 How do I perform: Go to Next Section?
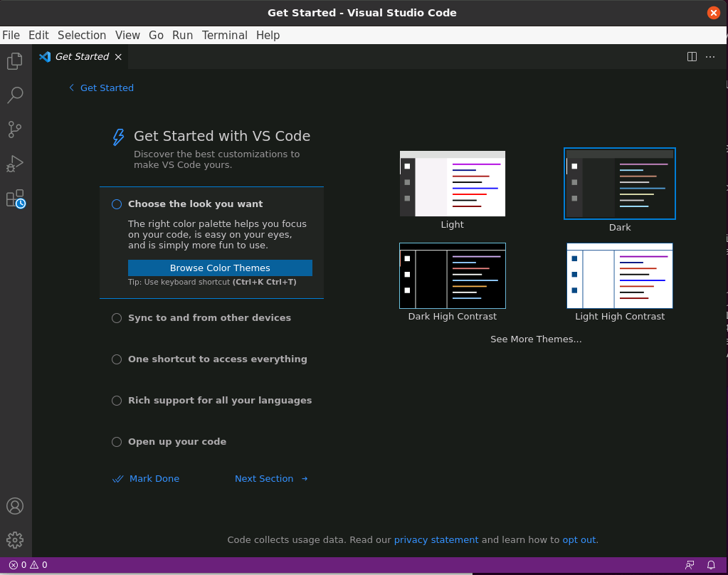click(x=264, y=479)
